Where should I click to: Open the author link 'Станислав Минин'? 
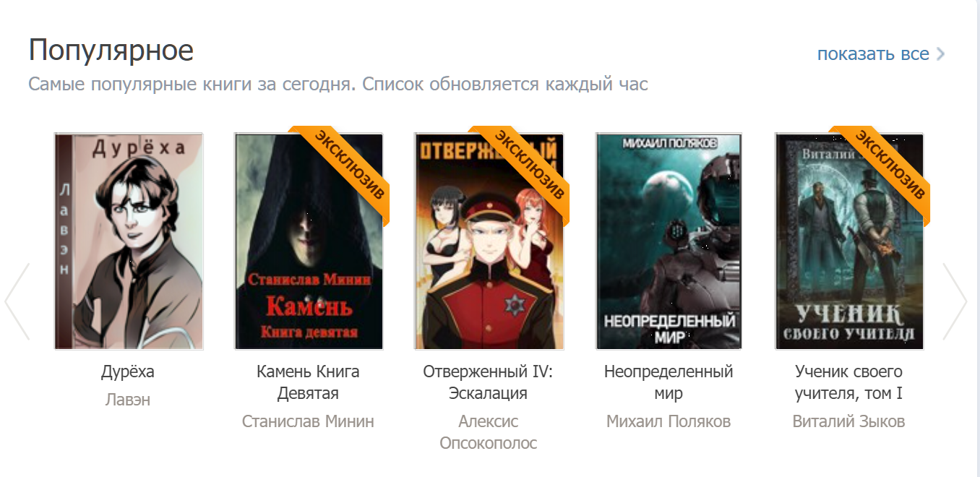coord(308,421)
